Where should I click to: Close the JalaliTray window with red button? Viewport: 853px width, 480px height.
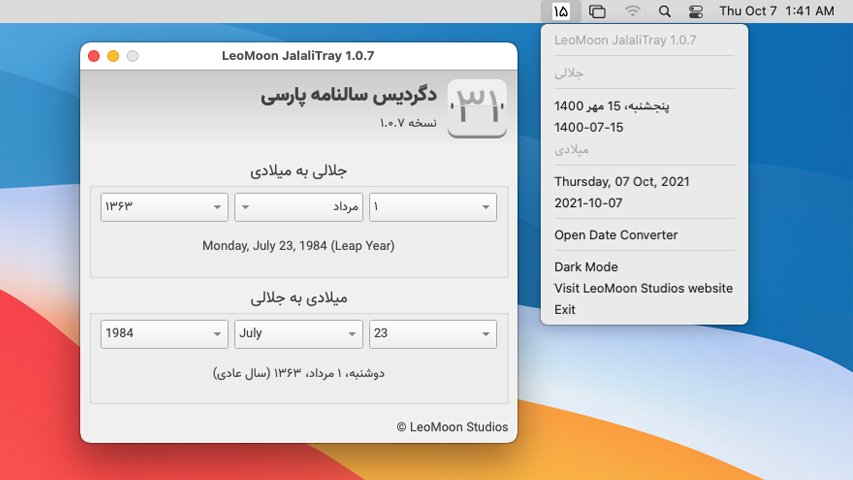tap(94, 56)
